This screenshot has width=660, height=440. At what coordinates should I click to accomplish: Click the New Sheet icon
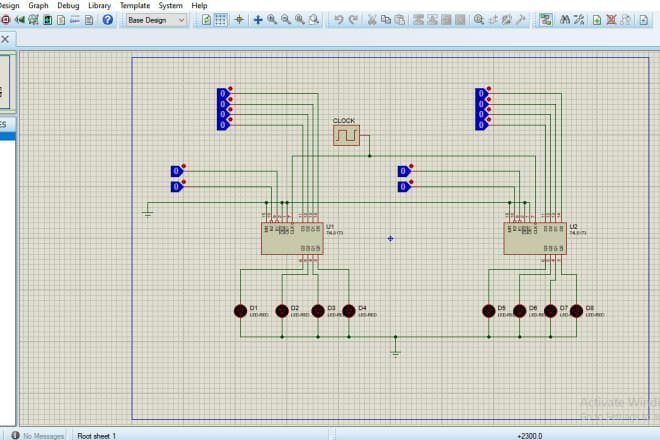tap(597, 20)
